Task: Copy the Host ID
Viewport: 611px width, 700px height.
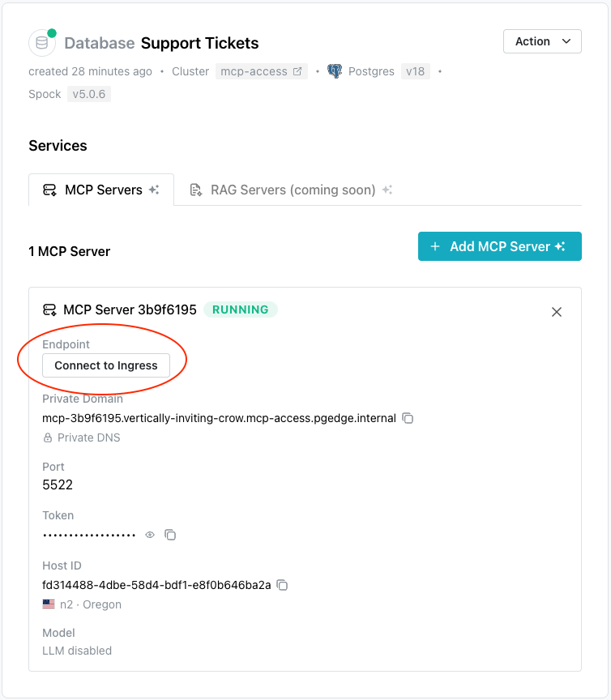Action: coord(281,584)
